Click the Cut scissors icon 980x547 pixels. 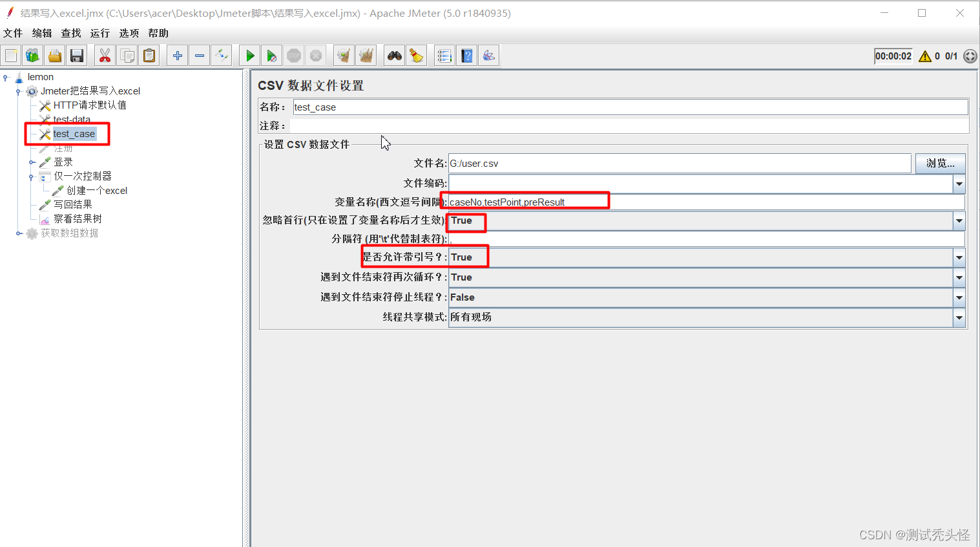coord(105,56)
